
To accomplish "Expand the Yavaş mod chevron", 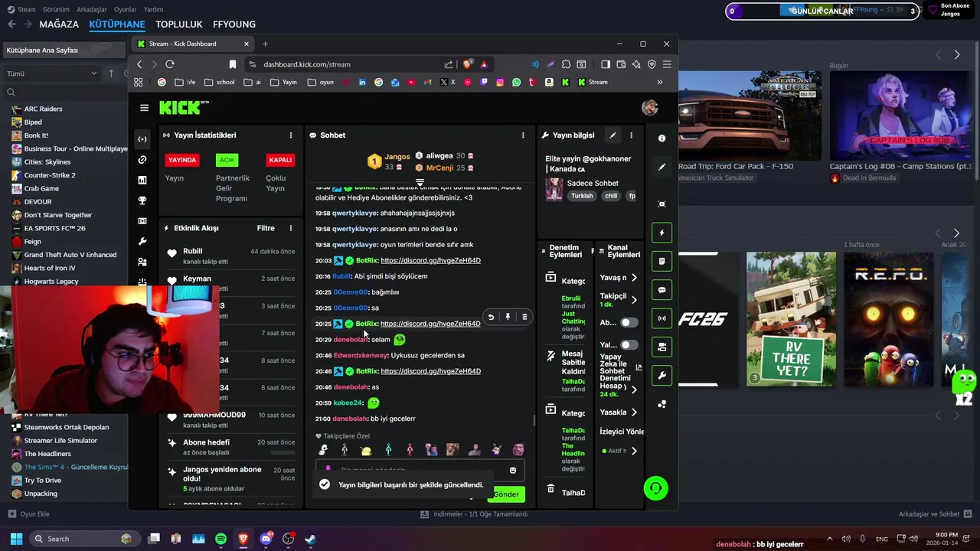I will 634,278.
